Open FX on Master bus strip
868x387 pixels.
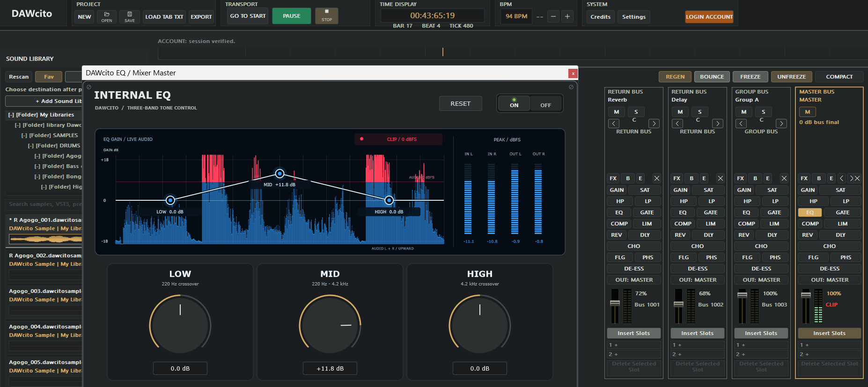[x=804, y=178]
